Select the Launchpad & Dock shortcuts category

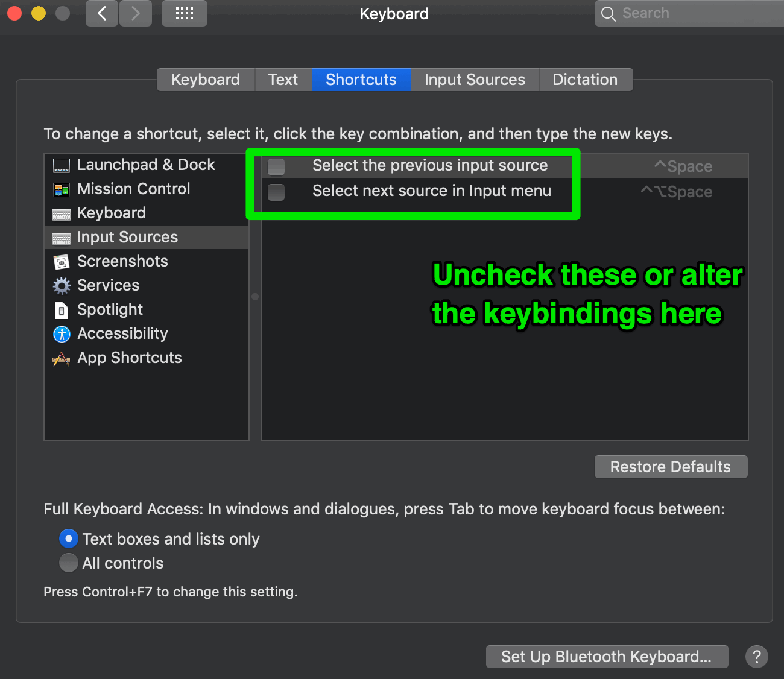tap(146, 164)
